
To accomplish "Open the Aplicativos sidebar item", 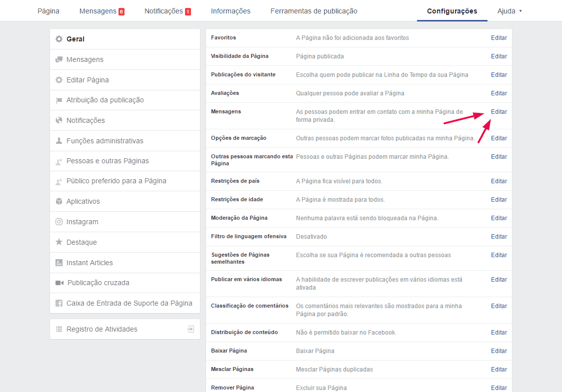I will [x=124, y=201].
